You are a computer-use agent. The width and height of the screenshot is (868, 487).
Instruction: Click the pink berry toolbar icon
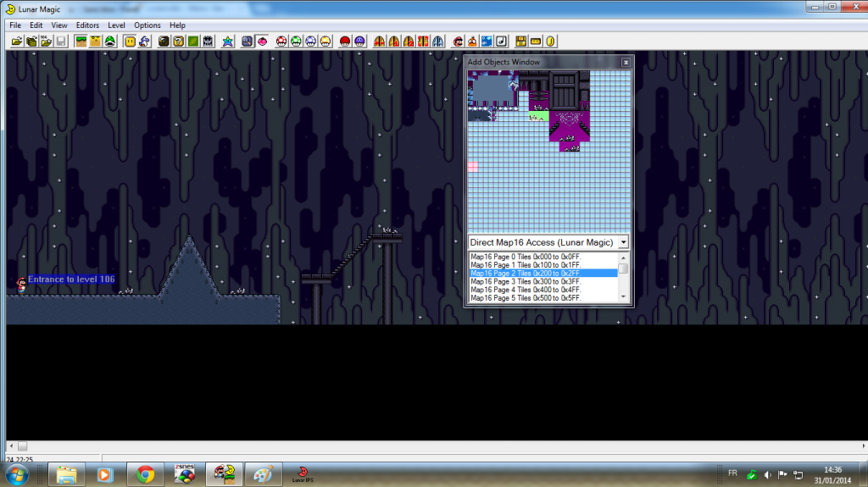[263, 42]
